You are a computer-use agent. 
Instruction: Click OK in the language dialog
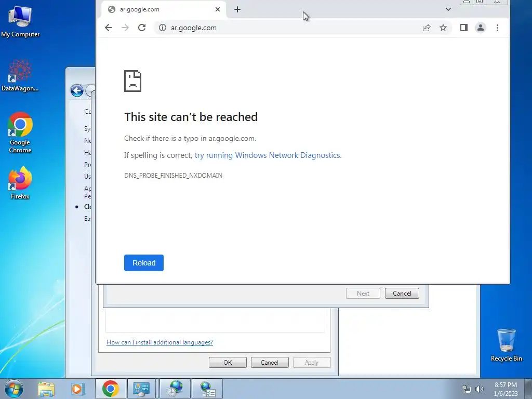228,362
